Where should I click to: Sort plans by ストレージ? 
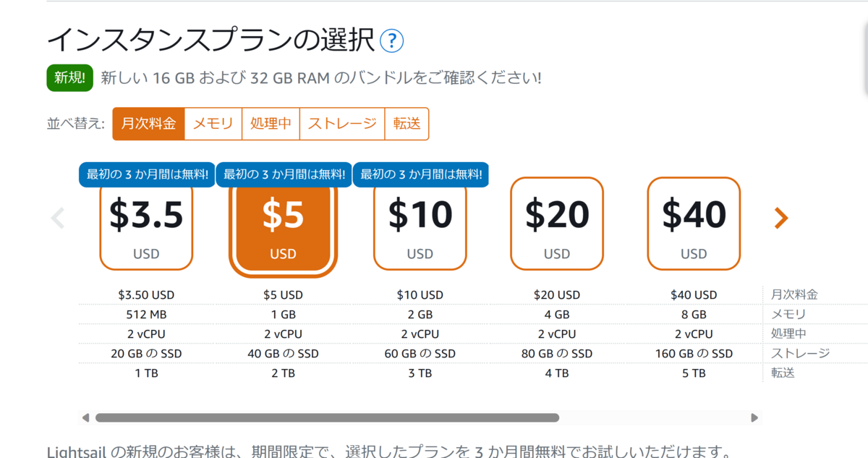[342, 124]
